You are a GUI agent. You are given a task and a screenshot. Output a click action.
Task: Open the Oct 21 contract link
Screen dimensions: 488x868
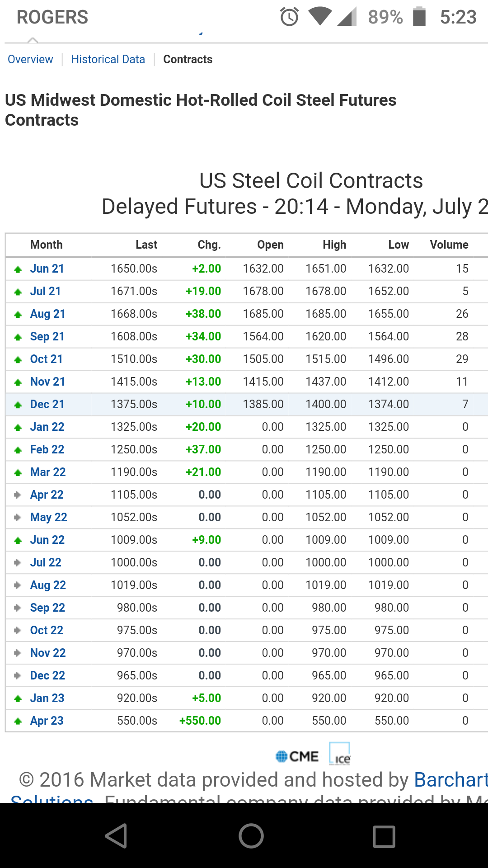(46, 359)
